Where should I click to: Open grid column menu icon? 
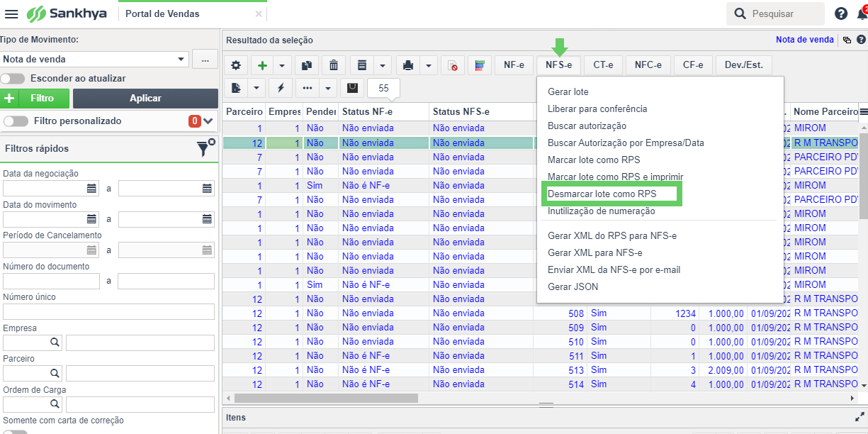(x=863, y=112)
